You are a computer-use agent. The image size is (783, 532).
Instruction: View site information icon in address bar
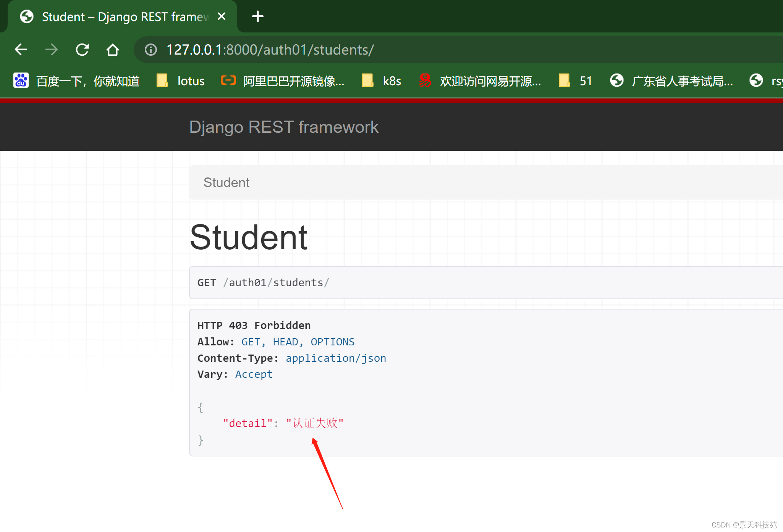[151, 50]
